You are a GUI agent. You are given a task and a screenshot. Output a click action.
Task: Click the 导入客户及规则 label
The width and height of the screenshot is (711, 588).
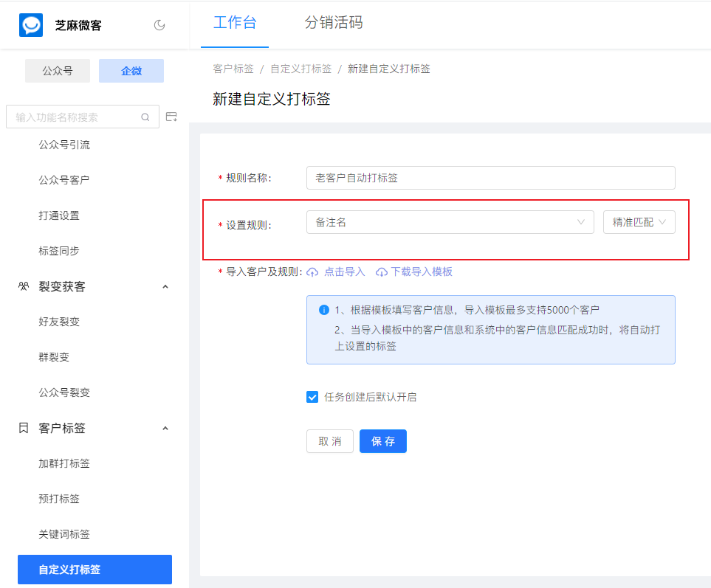pyautogui.click(x=264, y=271)
